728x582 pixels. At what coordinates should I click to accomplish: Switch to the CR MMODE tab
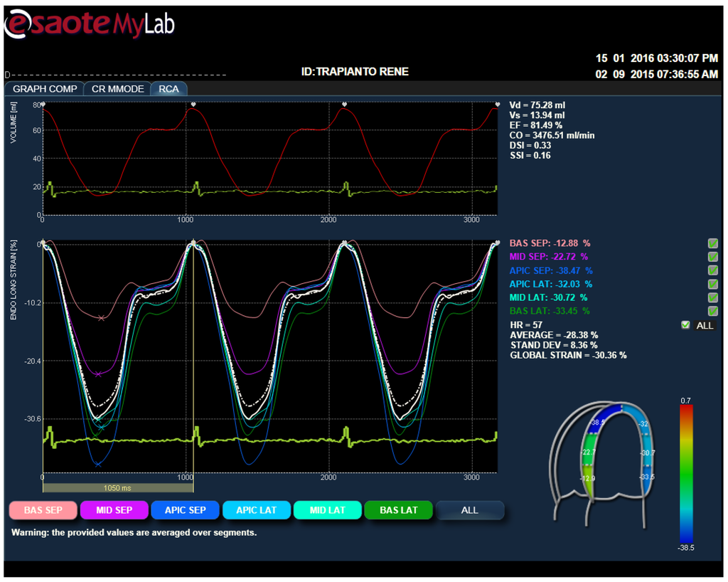(x=117, y=89)
